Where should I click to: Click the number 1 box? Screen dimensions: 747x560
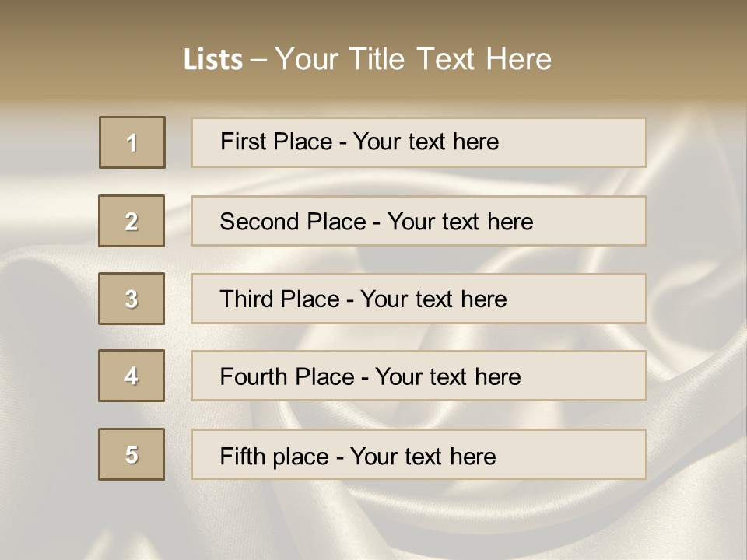coord(132,142)
